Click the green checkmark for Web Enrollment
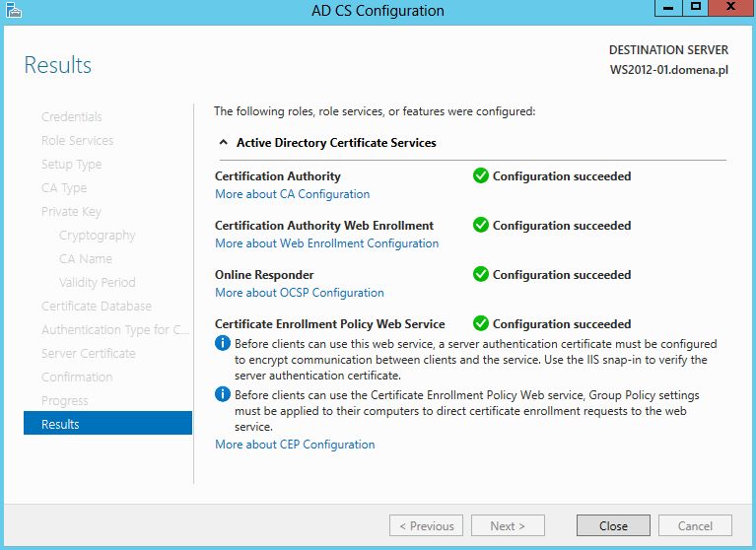This screenshot has width=756, height=550. 481,225
